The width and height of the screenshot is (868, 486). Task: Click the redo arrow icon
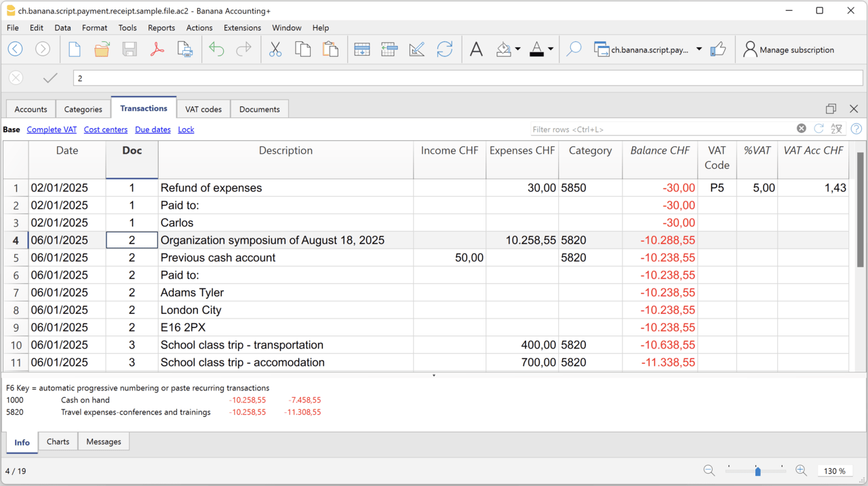pos(243,49)
